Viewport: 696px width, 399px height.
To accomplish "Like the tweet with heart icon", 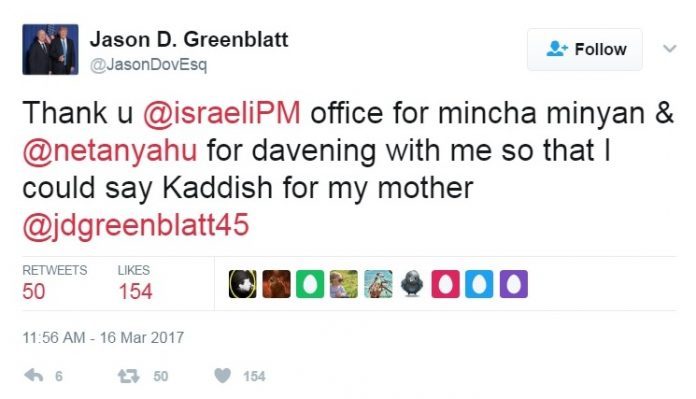I will [x=222, y=375].
